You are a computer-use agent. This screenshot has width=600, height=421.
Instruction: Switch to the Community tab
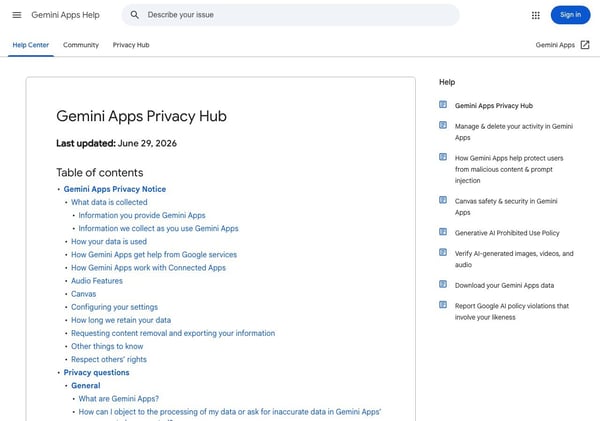tap(81, 45)
